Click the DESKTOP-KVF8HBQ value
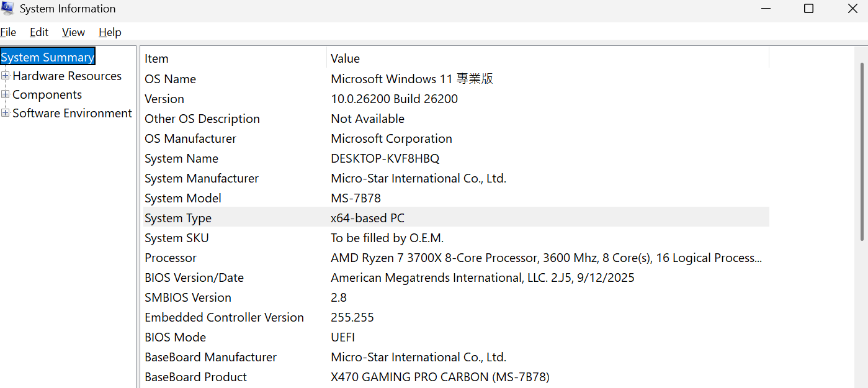This screenshot has height=388, width=868. click(x=385, y=158)
